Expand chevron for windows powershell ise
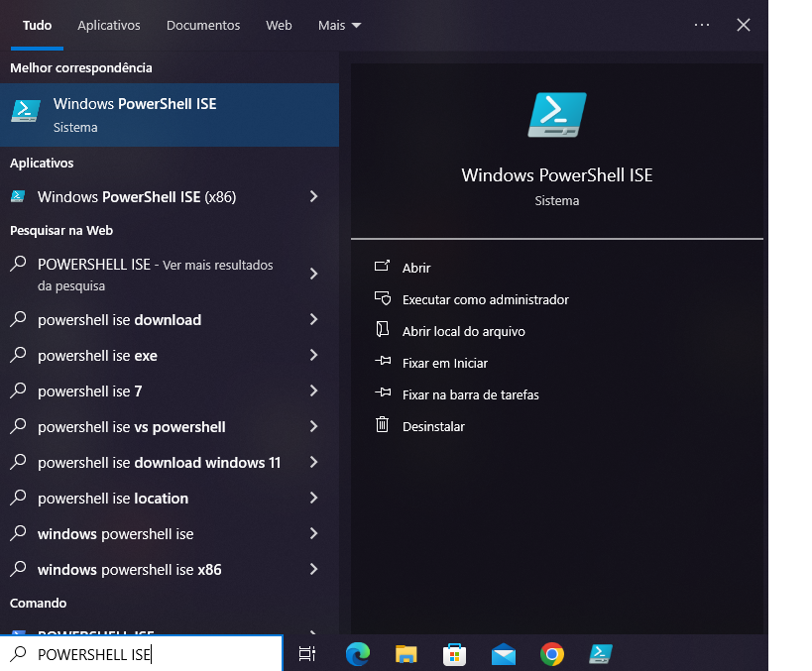Screen dimensions: 812x671 313,534
